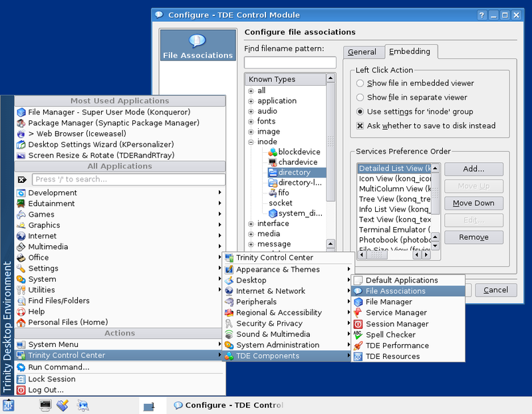
Task: Click the Move Down button
Action: coord(473,203)
